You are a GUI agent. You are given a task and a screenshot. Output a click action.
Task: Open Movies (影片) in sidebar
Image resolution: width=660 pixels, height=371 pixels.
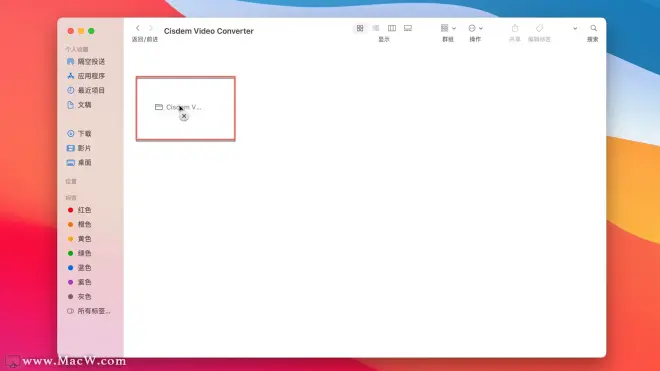click(79, 148)
